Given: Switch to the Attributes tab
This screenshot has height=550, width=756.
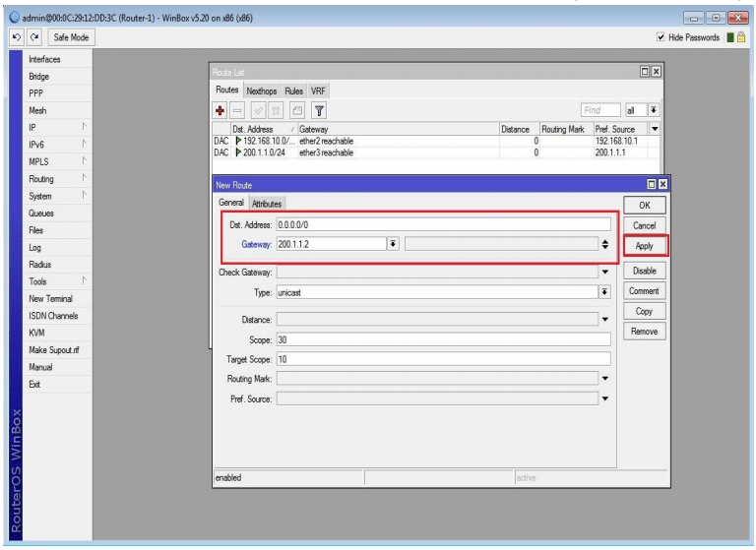Looking at the screenshot, I should tap(267, 204).
